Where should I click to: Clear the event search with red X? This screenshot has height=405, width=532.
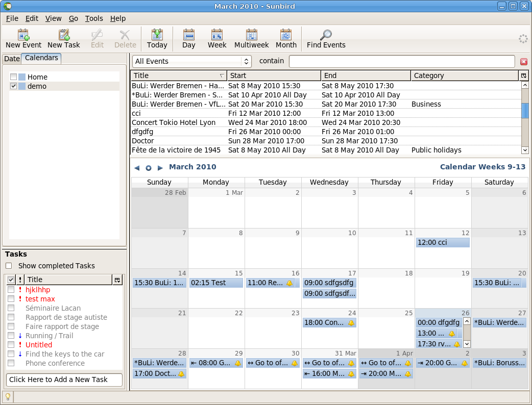tap(524, 61)
